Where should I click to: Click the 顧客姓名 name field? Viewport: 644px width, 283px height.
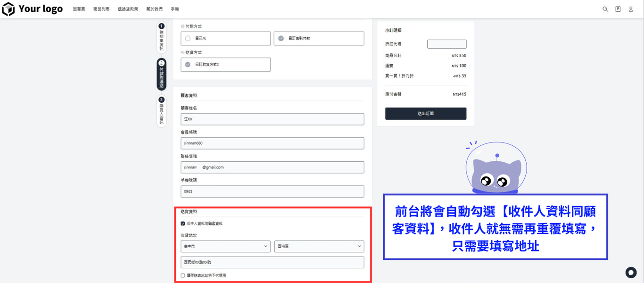click(x=272, y=119)
